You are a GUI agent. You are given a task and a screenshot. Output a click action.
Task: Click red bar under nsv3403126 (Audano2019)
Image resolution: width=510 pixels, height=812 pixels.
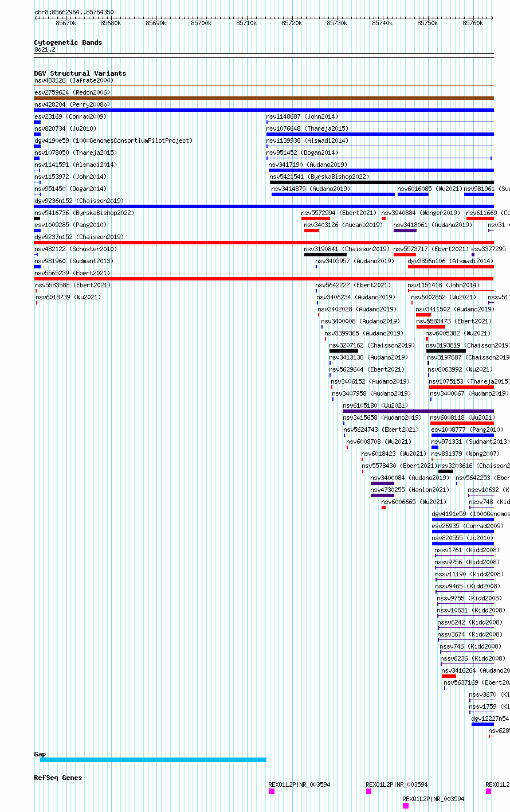tap(312, 231)
